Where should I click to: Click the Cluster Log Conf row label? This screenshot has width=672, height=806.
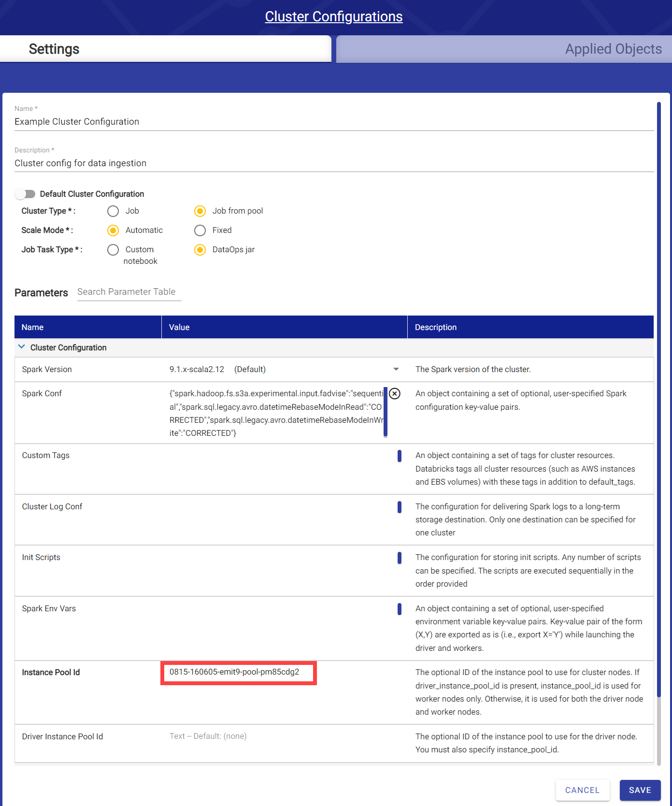coord(52,506)
